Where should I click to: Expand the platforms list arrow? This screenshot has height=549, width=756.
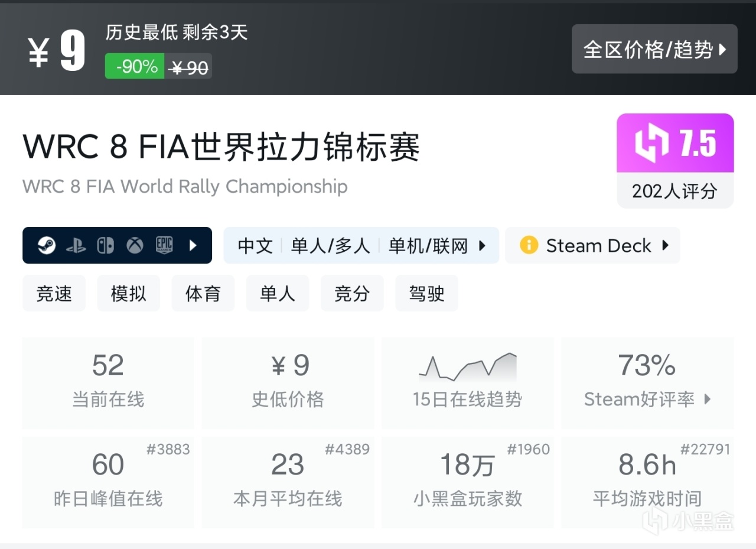[193, 245]
